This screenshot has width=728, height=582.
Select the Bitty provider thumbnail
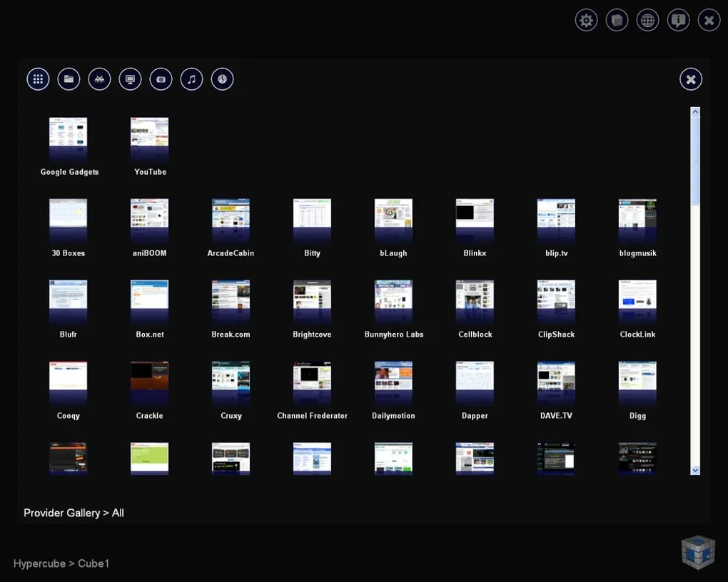[312, 220]
